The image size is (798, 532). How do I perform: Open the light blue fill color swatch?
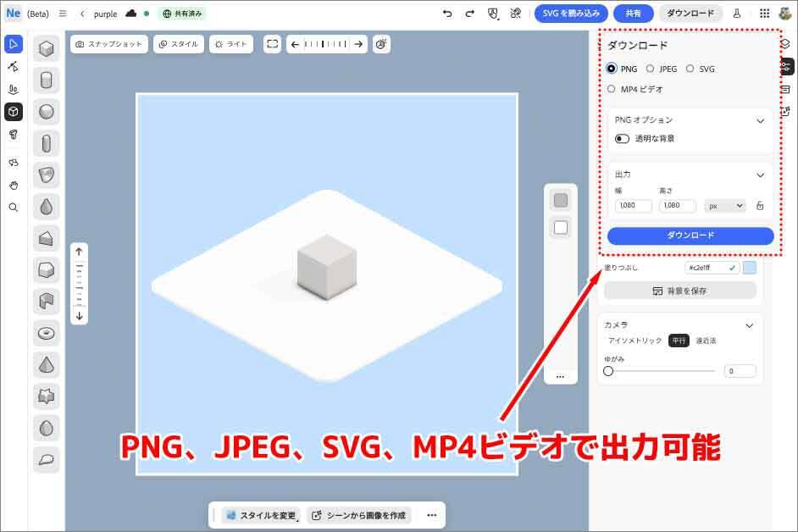tap(749, 268)
